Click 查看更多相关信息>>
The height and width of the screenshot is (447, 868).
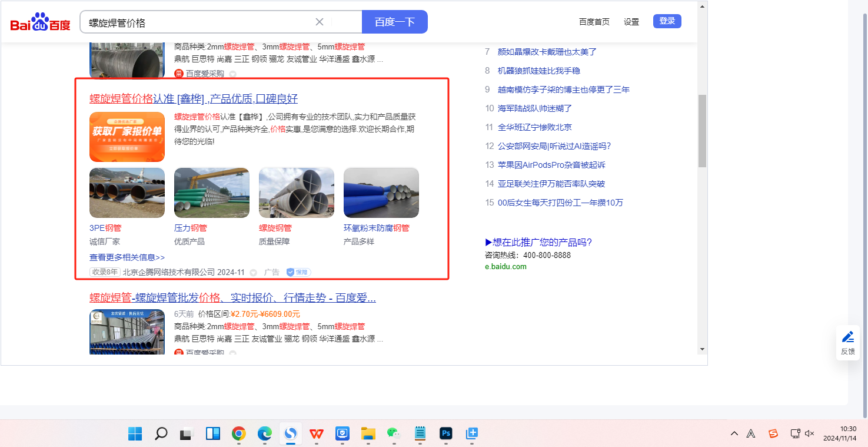pyautogui.click(x=127, y=257)
